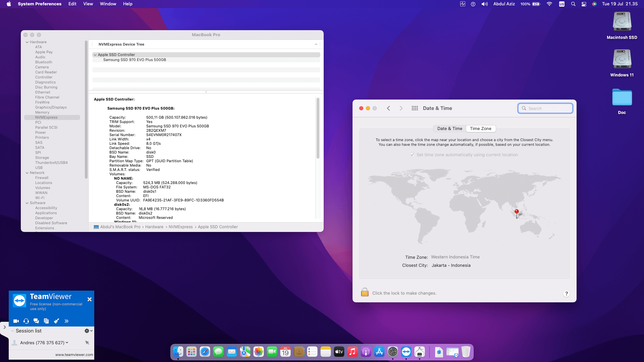Open TeamViewer file transfer box icon

point(46,321)
